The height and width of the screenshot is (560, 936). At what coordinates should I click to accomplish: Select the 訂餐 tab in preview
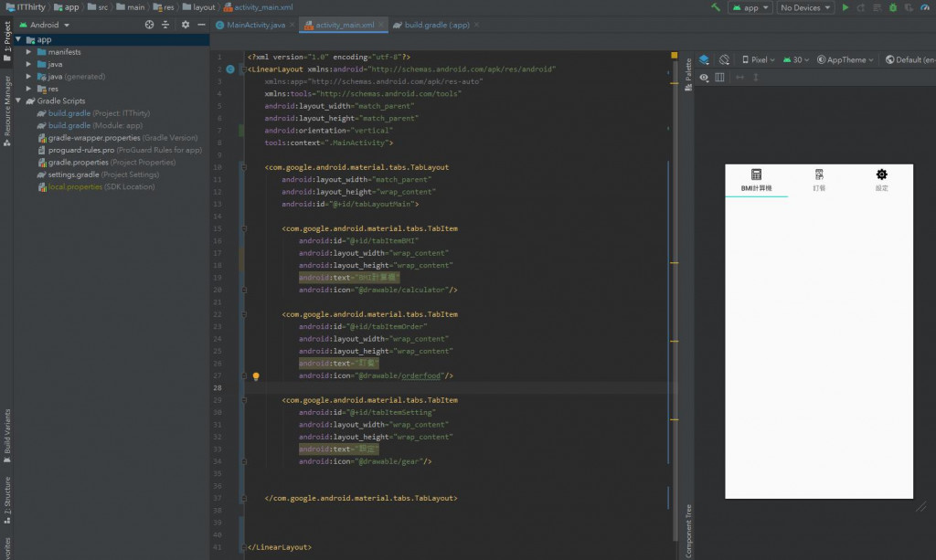coord(819,180)
